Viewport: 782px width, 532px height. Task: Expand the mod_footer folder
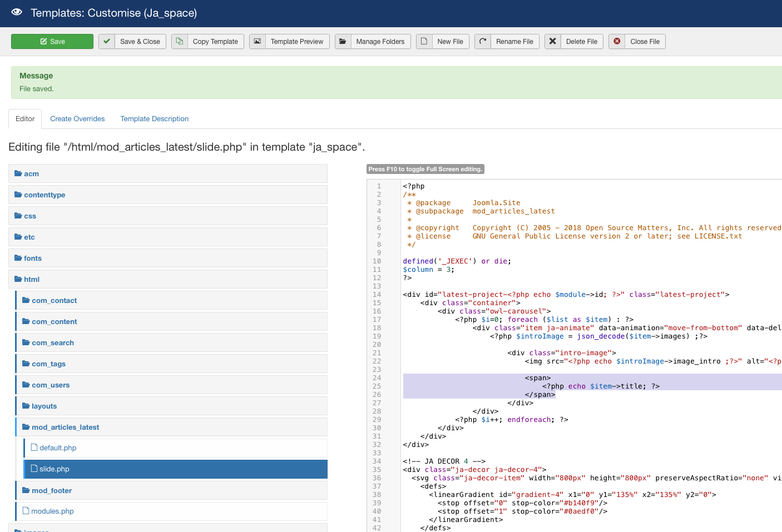pos(52,491)
